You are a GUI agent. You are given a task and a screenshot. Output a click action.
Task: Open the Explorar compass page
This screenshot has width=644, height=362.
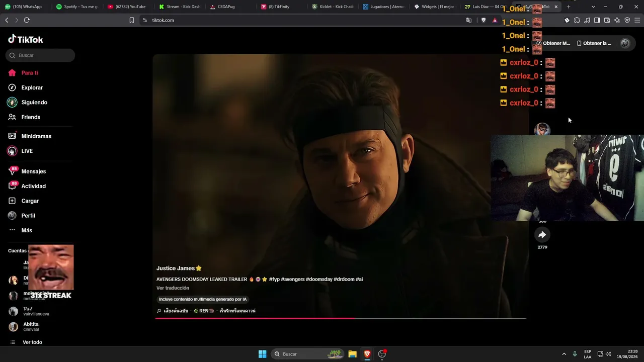pos(25,87)
